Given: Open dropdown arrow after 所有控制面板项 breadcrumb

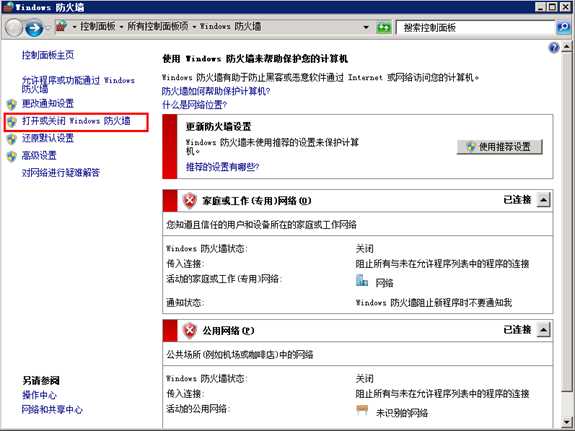Looking at the screenshot, I should tap(194, 27).
